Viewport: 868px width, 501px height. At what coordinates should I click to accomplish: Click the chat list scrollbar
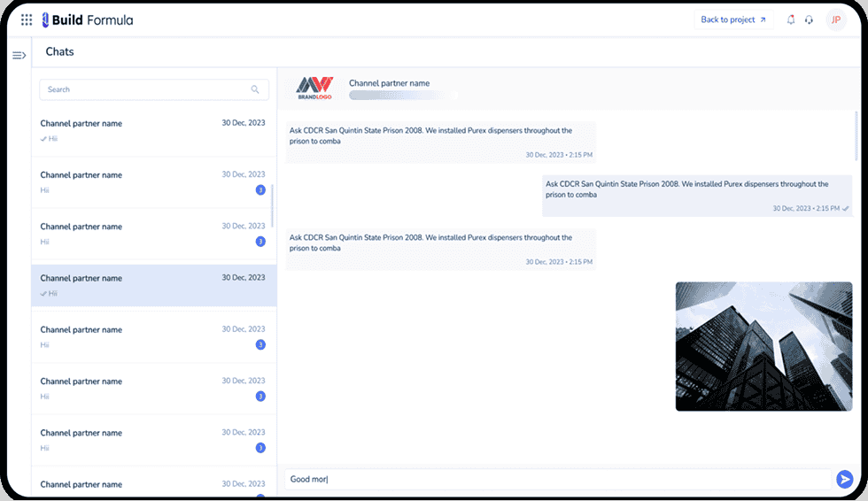(273, 204)
